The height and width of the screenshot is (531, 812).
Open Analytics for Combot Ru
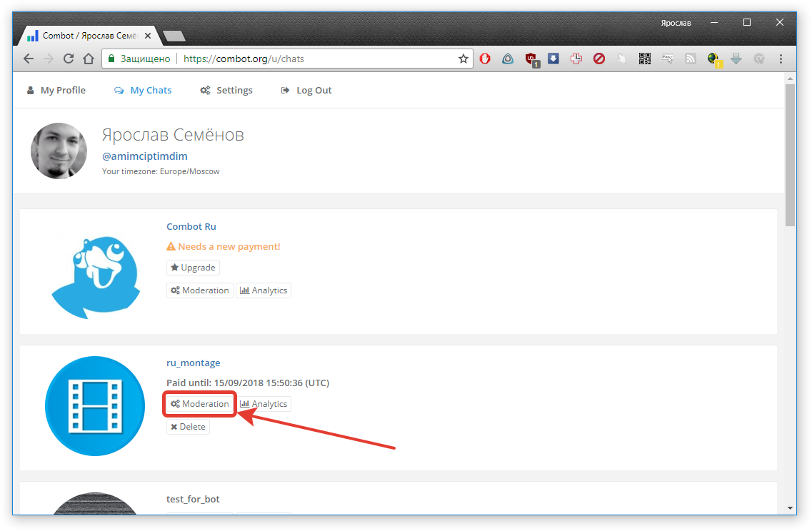coord(264,290)
